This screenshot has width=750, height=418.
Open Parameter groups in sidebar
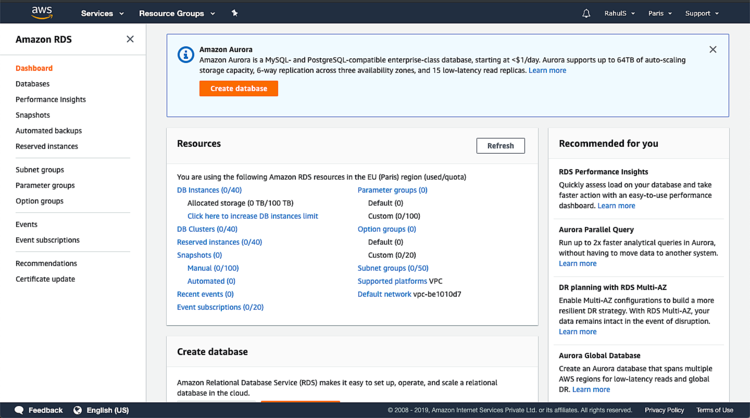pos(45,186)
